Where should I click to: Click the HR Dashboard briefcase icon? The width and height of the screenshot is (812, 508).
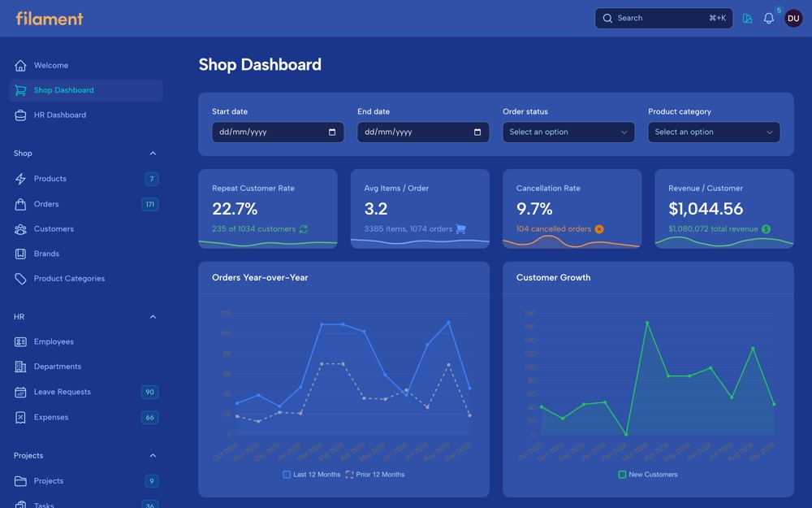click(20, 115)
